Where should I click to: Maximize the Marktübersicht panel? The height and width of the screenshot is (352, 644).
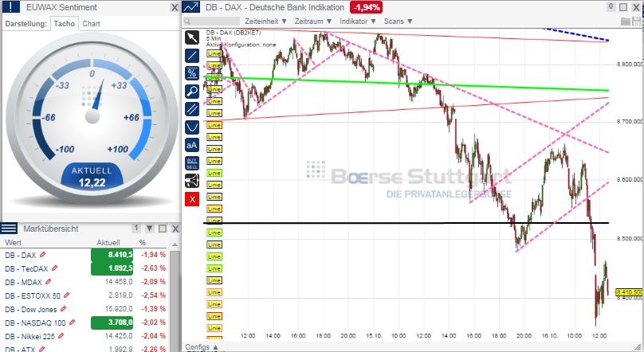point(163,229)
